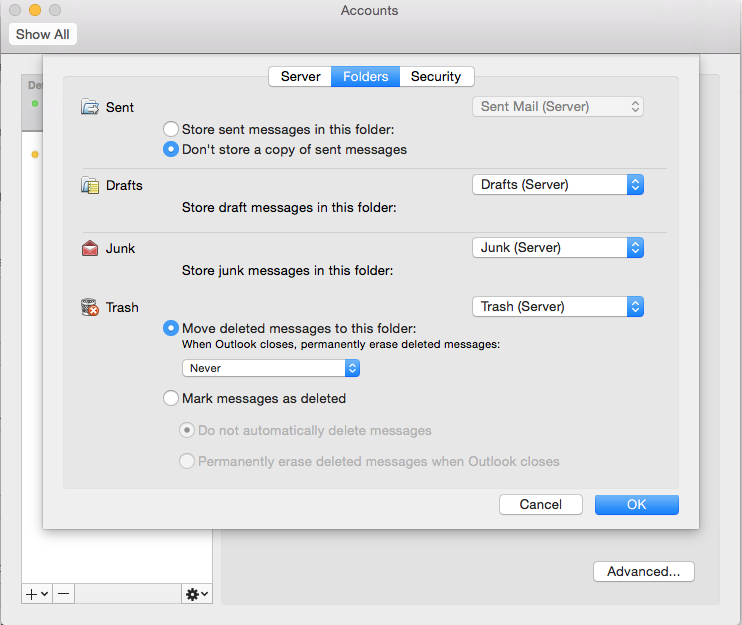
Task: Click the Drafts folder icon
Action: 90,185
